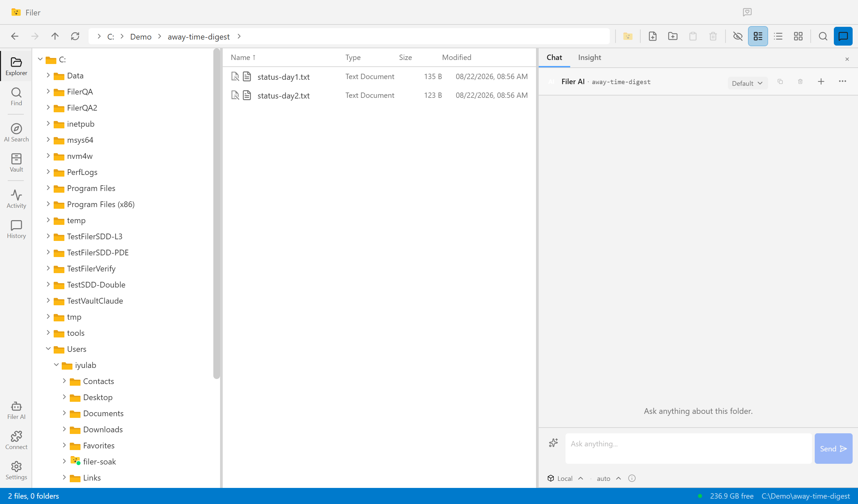Viewport: 858px width, 504px height.
Task: Toggle the chat panel button
Action: pyautogui.click(x=843, y=37)
